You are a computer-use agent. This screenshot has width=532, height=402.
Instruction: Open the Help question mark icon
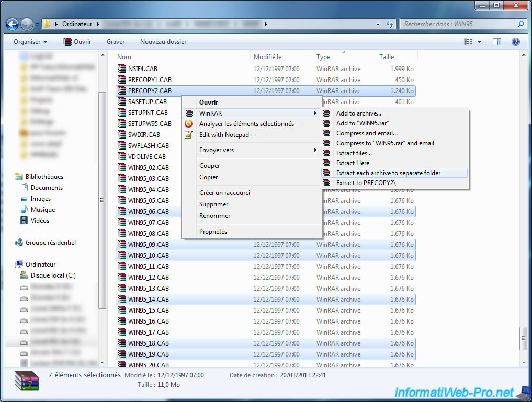pos(515,42)
